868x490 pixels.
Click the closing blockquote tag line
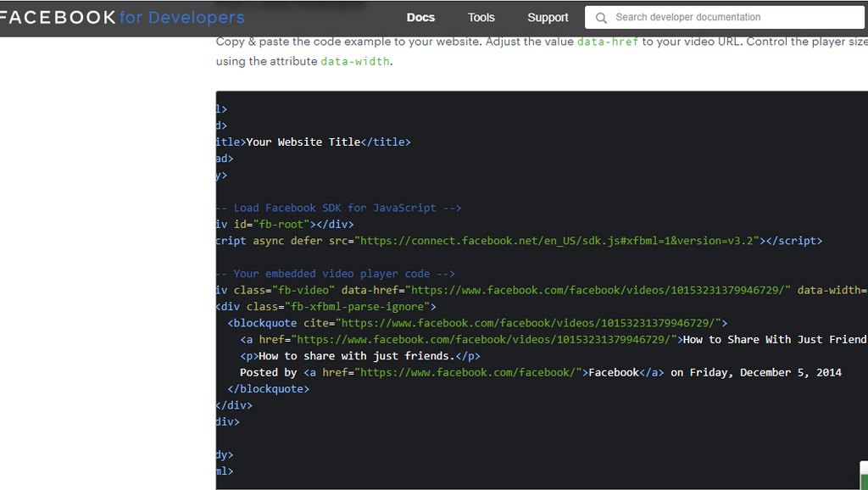click(268, 389)
